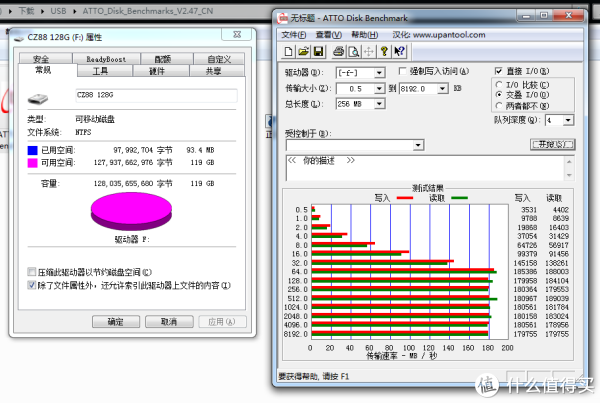Click the red 写入 legend line in results

coord(405,198)
